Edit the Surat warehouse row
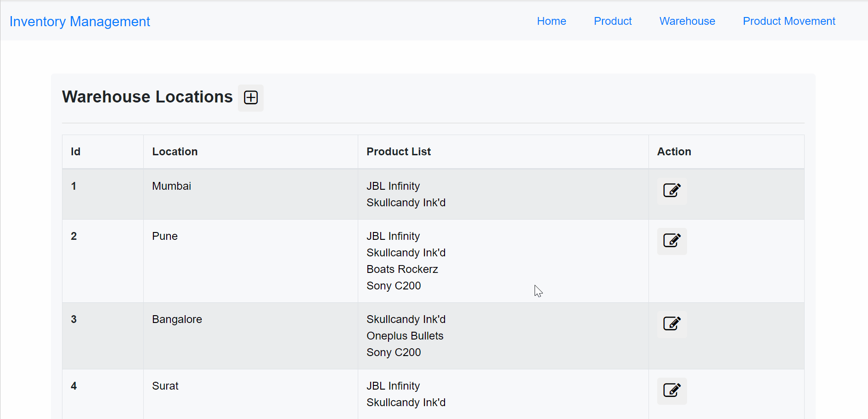This screenshot has width=868, height=419. (672, 391)
